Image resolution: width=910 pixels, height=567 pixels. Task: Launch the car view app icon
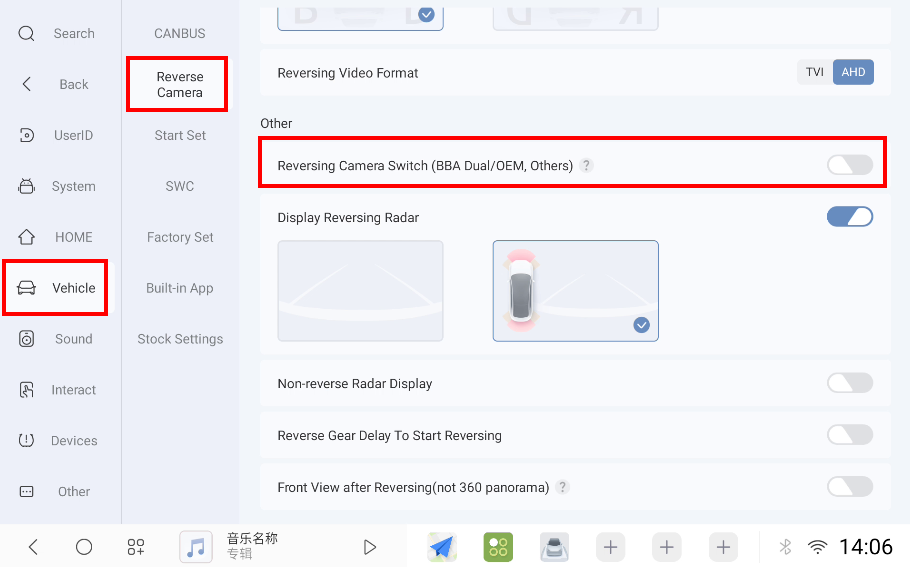click(554, 547)
